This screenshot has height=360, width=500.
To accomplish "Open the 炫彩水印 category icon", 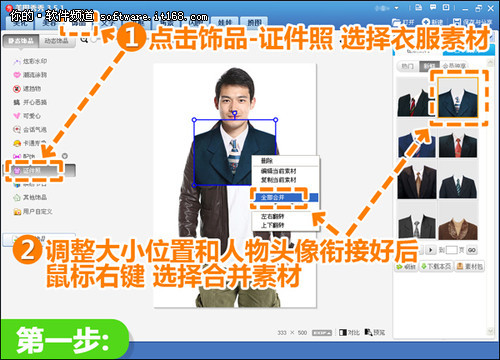I will click(17, 62).
